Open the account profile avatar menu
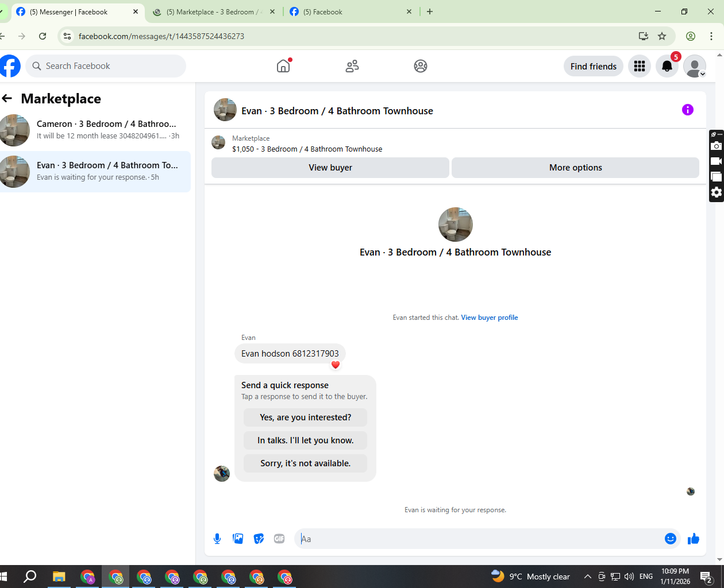This screenshot has height=588, width=724. click(x=695, y=66)
